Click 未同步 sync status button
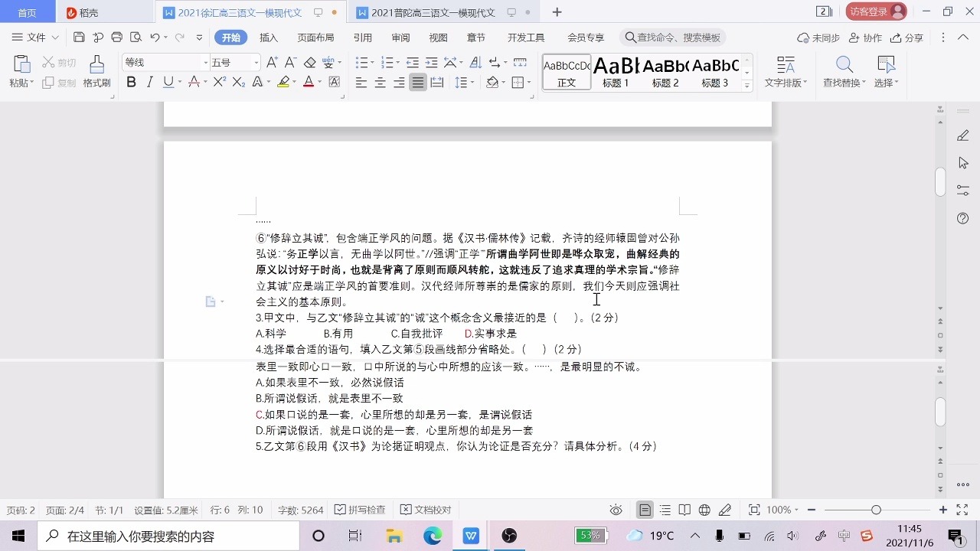The image size is (980, 551). tap(818, 37)
